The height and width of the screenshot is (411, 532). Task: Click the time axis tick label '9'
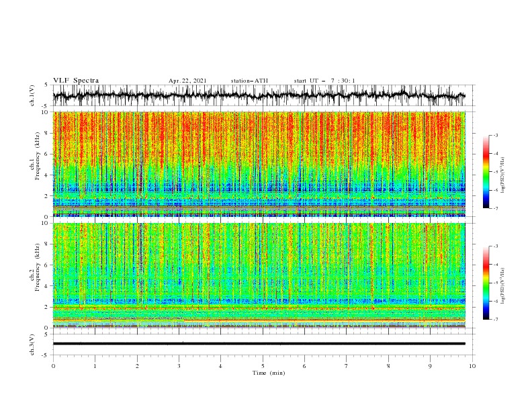[x=430, y=366]
